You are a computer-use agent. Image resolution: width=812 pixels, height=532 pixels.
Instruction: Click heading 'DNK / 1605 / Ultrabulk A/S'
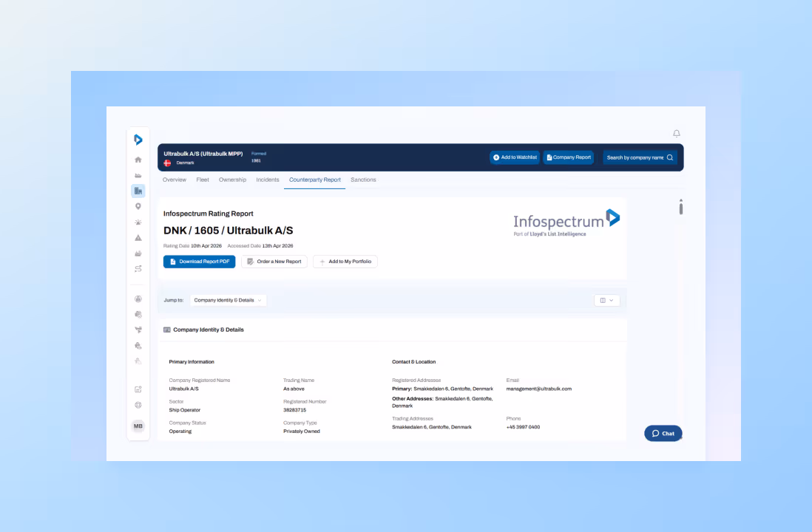click(x=229, y=231)
